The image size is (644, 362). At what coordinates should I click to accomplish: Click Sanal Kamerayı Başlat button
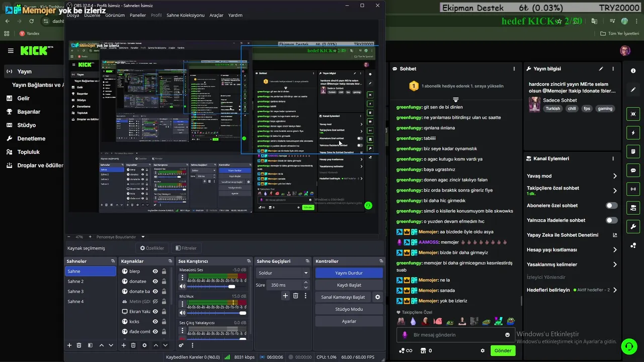click(343, 297)
